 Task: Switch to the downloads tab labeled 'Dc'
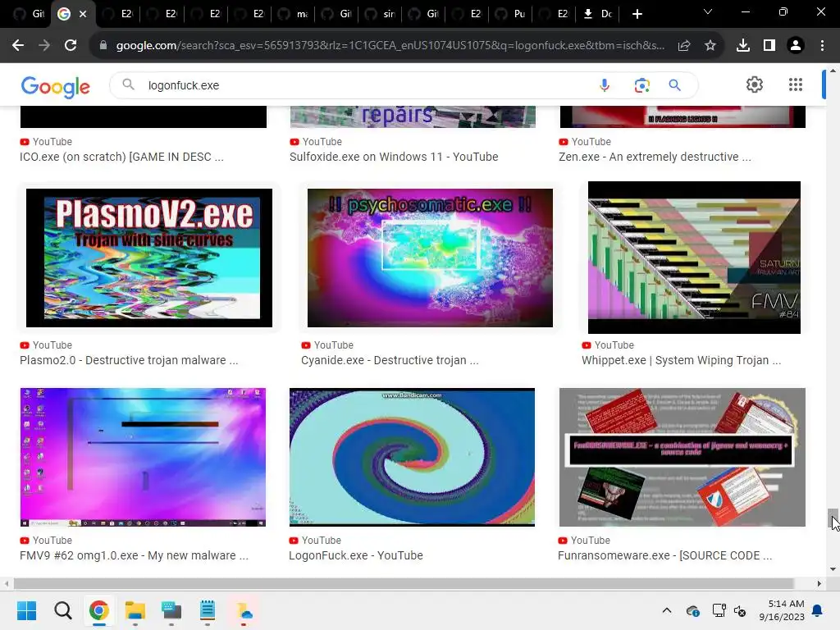tap(598, 14)
